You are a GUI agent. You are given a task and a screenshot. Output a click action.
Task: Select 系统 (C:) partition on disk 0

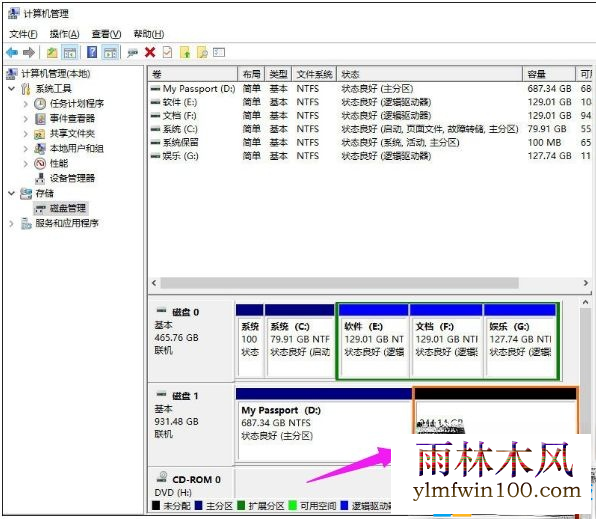coord(300,340)
